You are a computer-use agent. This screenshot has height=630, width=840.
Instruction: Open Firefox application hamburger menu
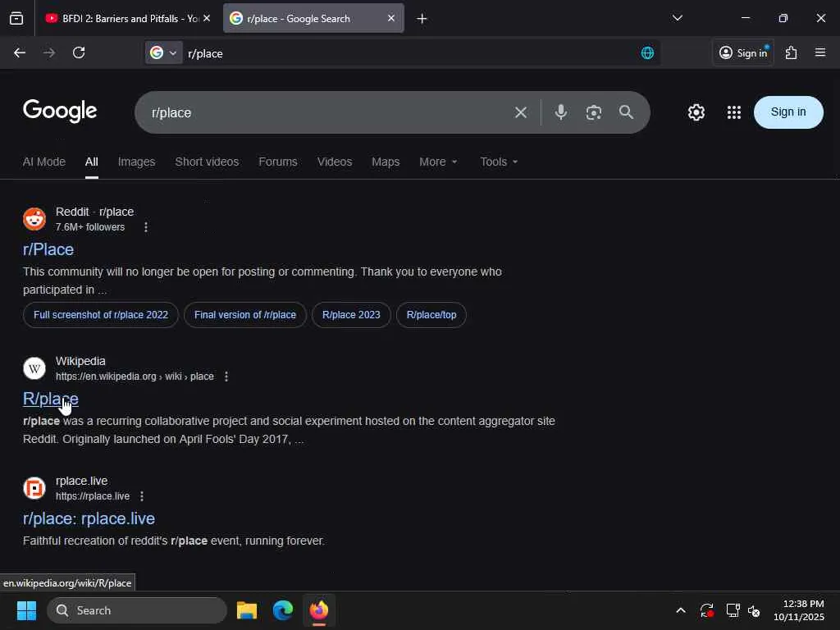[x=820, y=52]
